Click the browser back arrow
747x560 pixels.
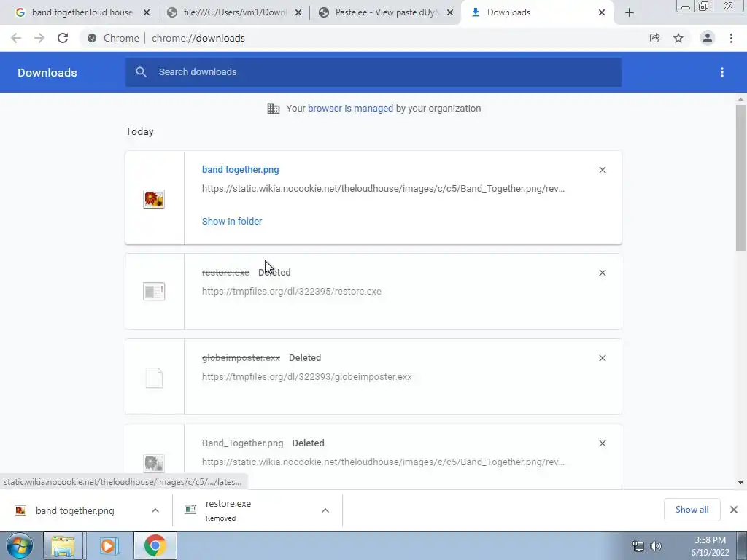16,38
